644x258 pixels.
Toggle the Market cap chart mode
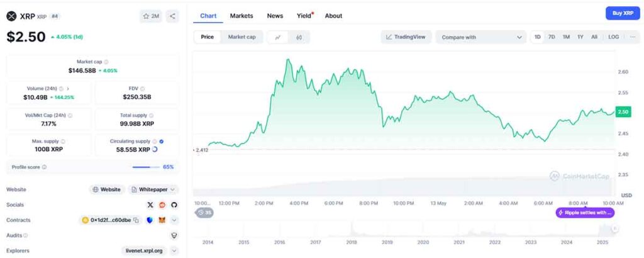241,37
